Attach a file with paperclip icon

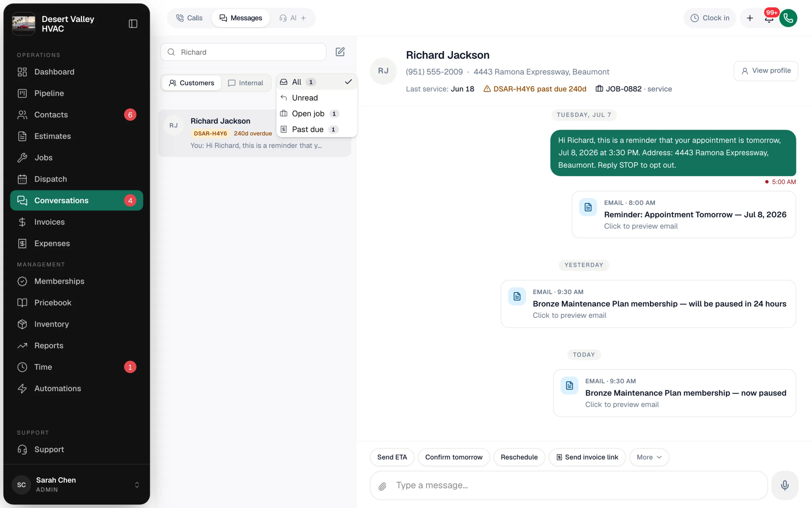(x=382, y=486)
